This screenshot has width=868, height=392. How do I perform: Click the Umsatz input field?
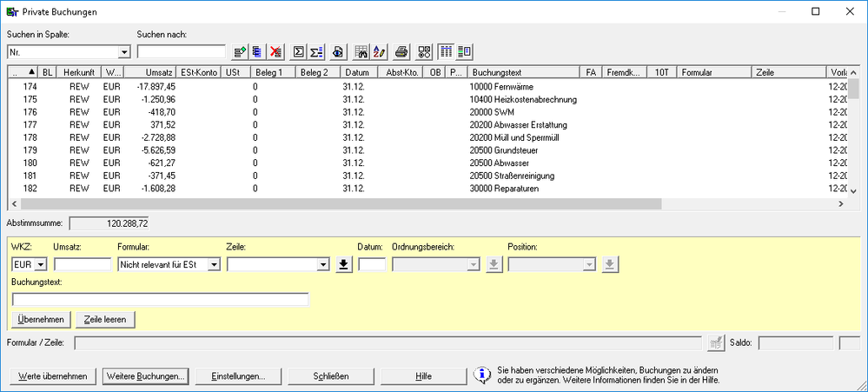(83, 264)
